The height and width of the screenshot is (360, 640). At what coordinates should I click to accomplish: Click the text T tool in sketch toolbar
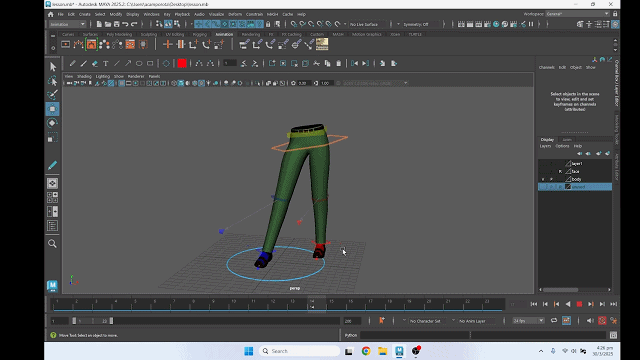[106, 63]
